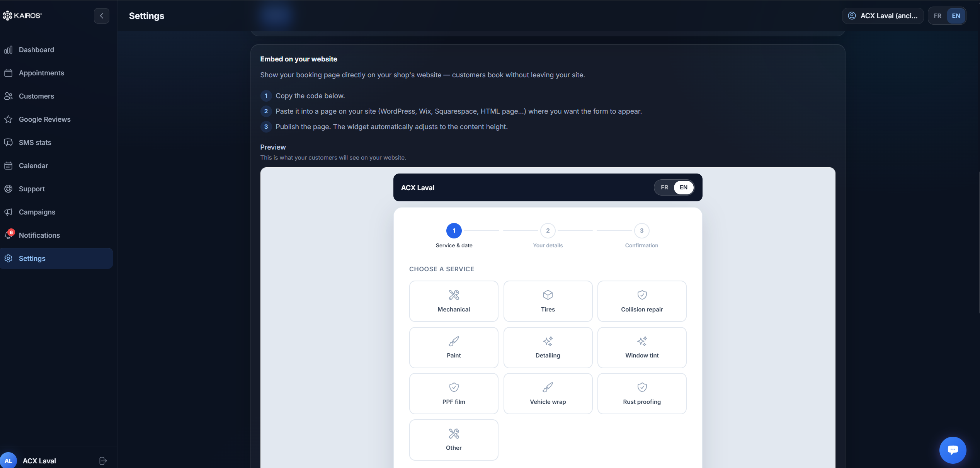This screenshot has height=468, width=980.
Task: Switch preview widget language to FR
Action: pyautogui.click(x=664, y=187)
